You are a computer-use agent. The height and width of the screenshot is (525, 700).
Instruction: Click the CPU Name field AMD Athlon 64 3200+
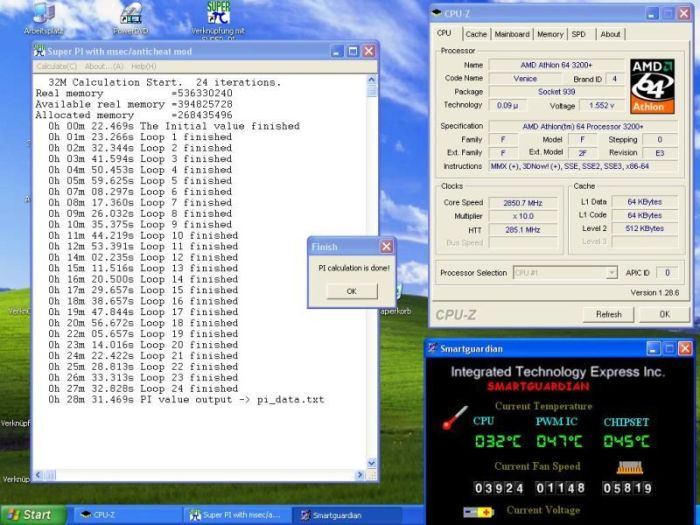(556, 65)
